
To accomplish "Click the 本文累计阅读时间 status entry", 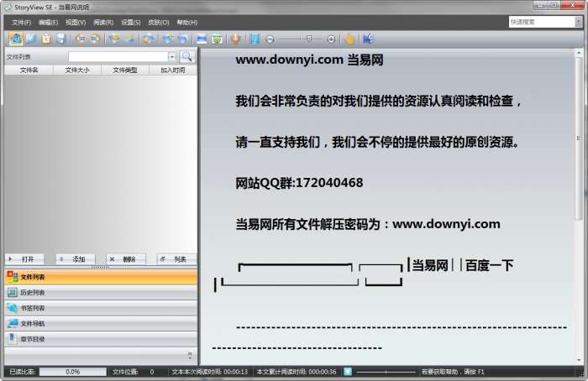I will click(x=297, y=372).
